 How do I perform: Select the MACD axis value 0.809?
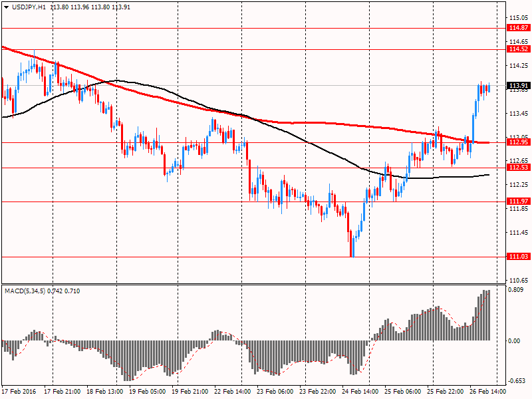516,290
